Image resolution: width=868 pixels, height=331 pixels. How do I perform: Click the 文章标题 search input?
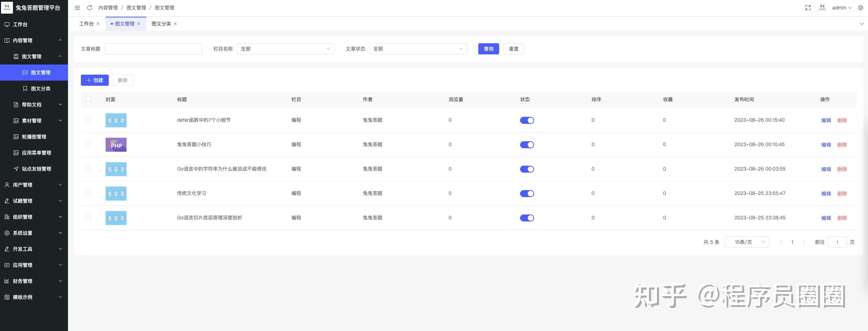[153, 49]
